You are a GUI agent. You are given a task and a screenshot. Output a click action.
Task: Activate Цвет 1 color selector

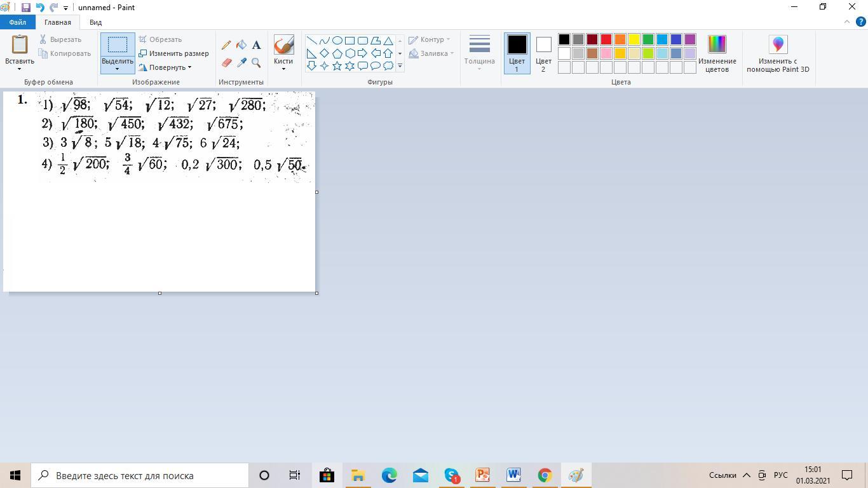tap(517, 53)
